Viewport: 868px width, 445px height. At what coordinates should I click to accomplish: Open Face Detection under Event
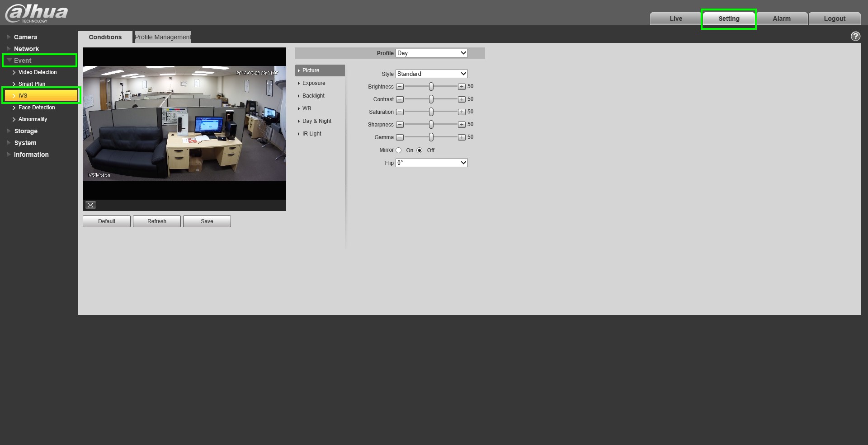pyautogui.click(x=37, y=108)
